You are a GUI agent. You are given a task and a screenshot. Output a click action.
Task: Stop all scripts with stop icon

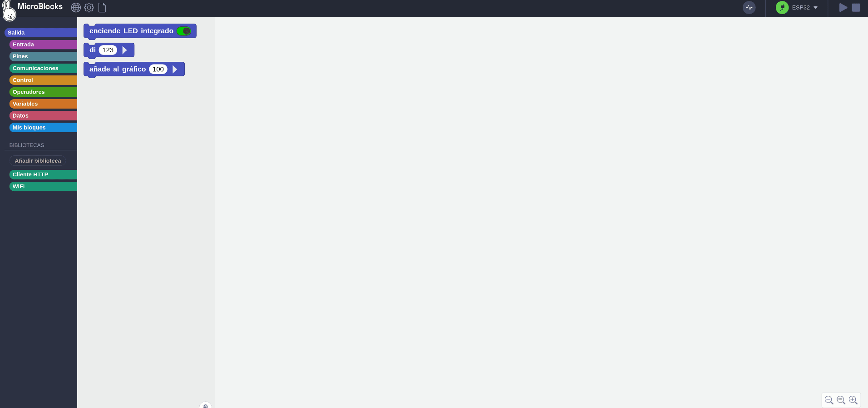point(856,8)
